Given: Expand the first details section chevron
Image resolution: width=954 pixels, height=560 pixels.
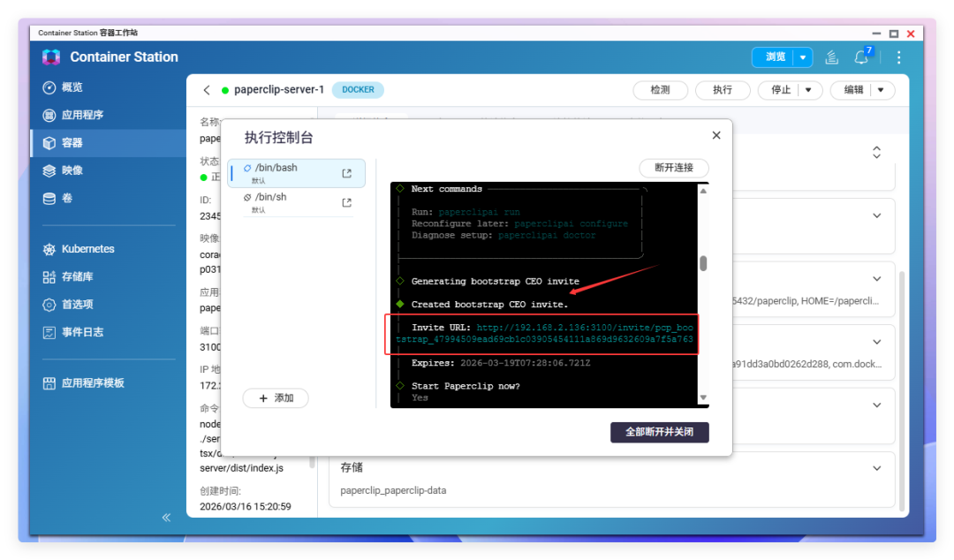Looking at the screenshot, I should pyautogui.click(x=877, y=216).
